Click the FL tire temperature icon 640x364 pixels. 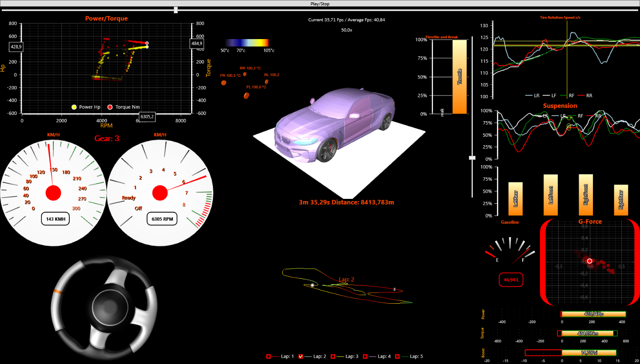[x=247, y=95]
